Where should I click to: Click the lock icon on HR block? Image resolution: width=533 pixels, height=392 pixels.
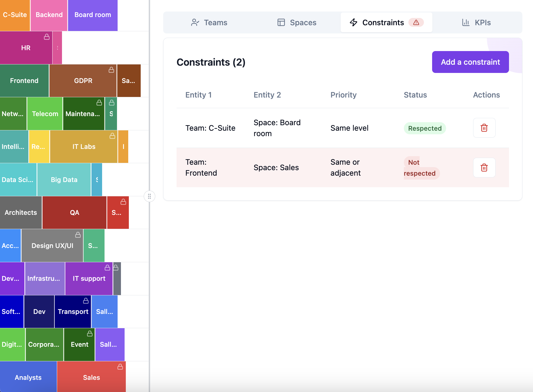click(x=47, y=37)
